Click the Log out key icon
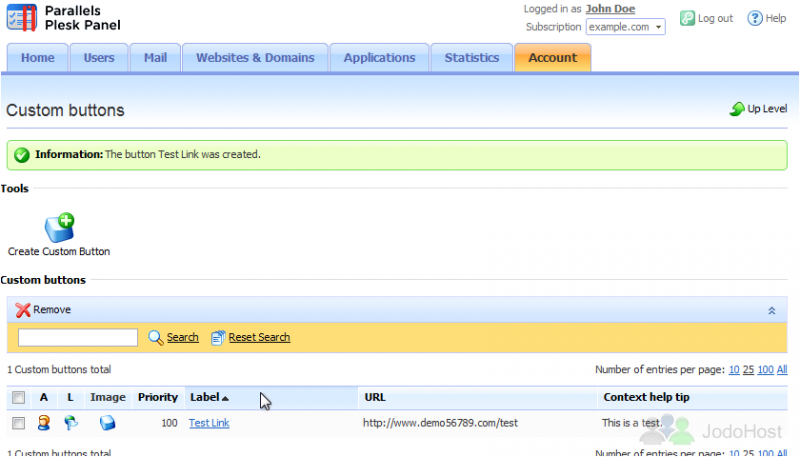The width and height of the screenshot is (800, 457). (687, 18)
